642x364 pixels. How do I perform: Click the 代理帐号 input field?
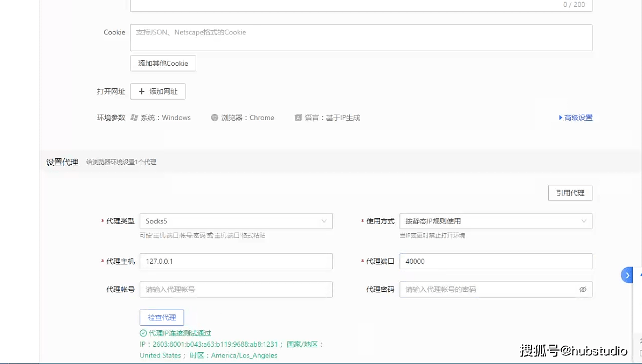[x=236, y=289]
